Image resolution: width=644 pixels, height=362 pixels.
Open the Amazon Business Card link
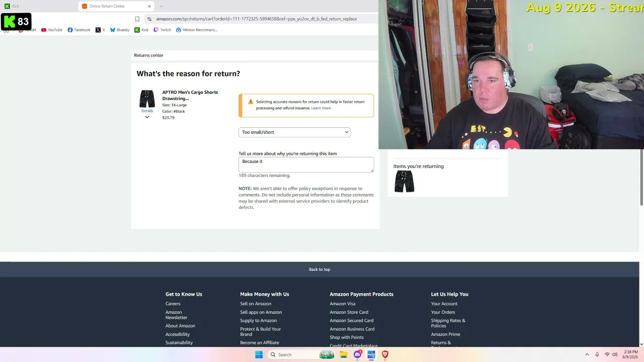352,329
